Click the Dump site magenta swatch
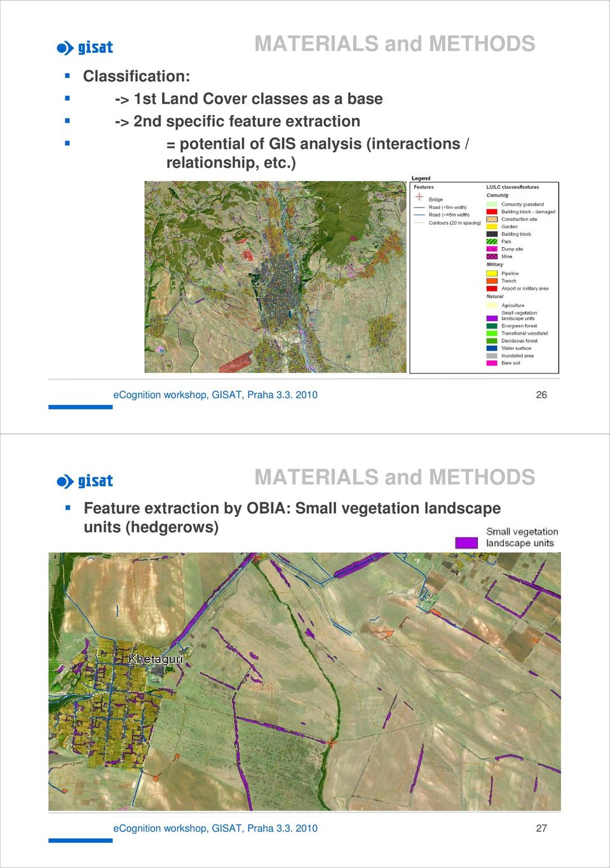 492,249
